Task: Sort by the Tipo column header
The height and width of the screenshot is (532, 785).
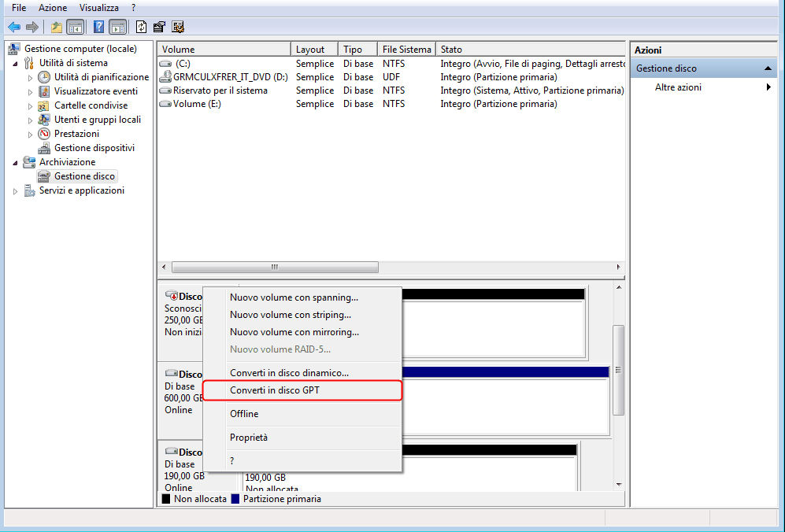Action: [x=357, y=49]
